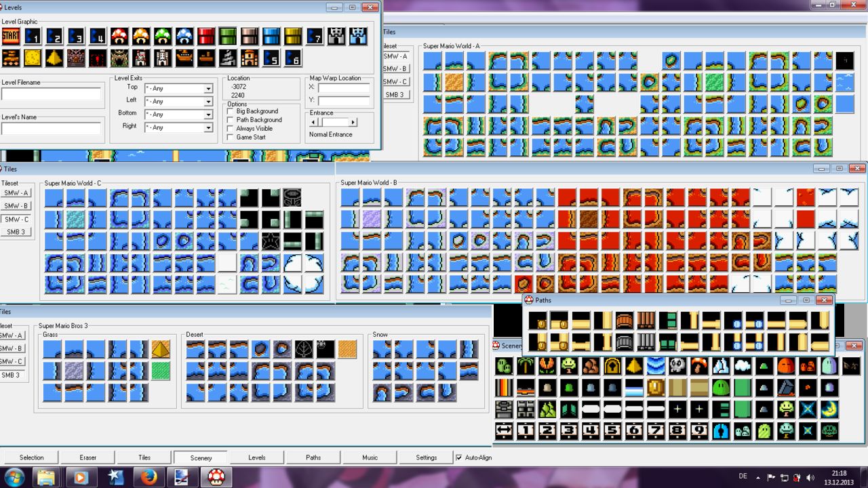Open the Top level exit dropdown

[x=208, y=89]
